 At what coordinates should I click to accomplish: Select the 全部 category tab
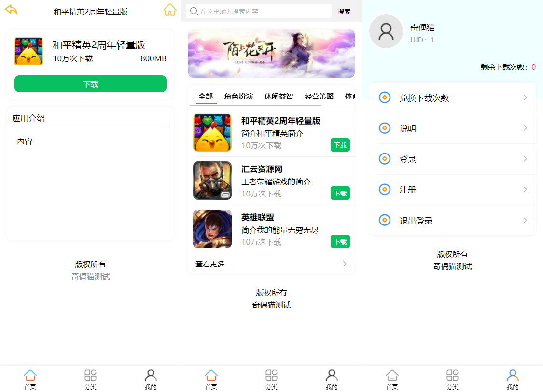coord(206,96)
